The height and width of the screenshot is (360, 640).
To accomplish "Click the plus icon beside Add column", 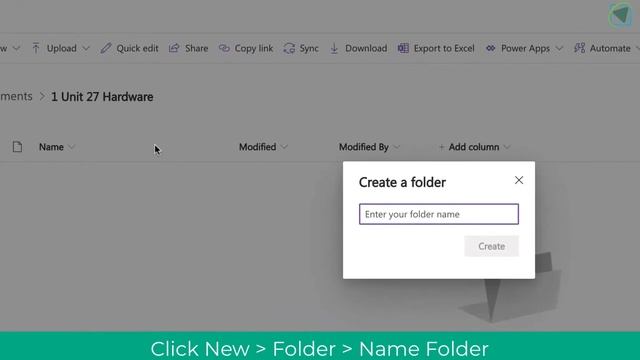I will click(x=441, y=147).
